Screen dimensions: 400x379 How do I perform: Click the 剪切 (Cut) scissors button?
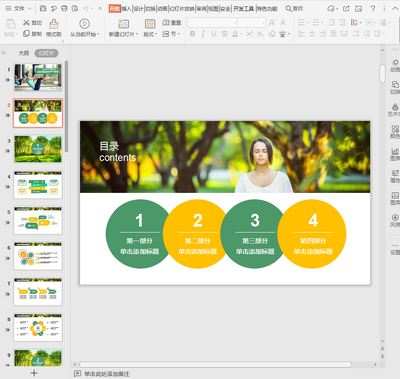(x=32, y=23)
